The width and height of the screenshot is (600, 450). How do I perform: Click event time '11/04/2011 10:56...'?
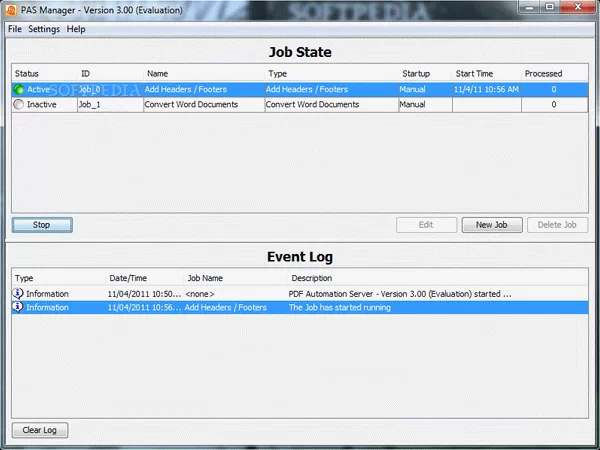pyautogui.click(x=144, y=307)
